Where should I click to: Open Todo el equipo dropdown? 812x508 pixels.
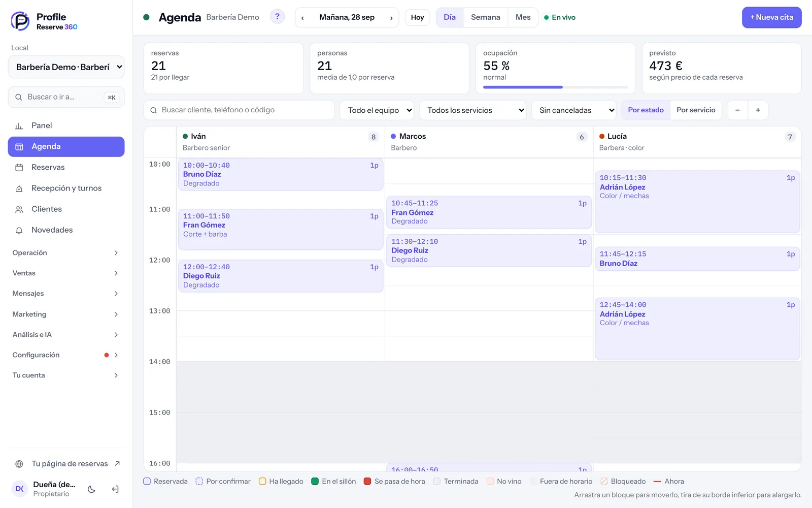(377, 110)
